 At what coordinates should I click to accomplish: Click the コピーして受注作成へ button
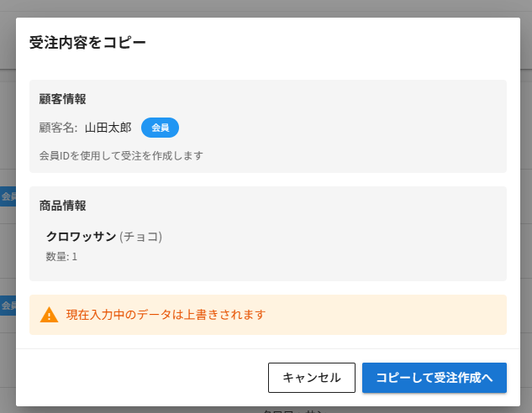[434, 378]
